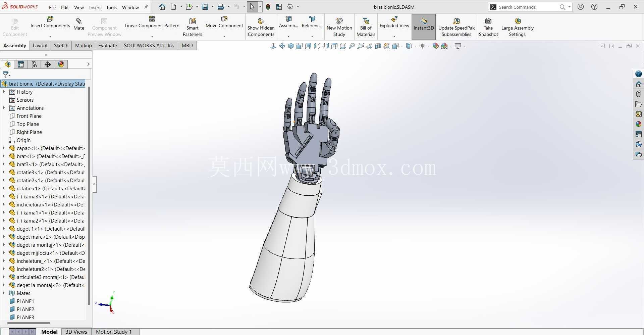644x335 pixels.
Task: Expand the brat<1> component
Action: coord(4,156)
